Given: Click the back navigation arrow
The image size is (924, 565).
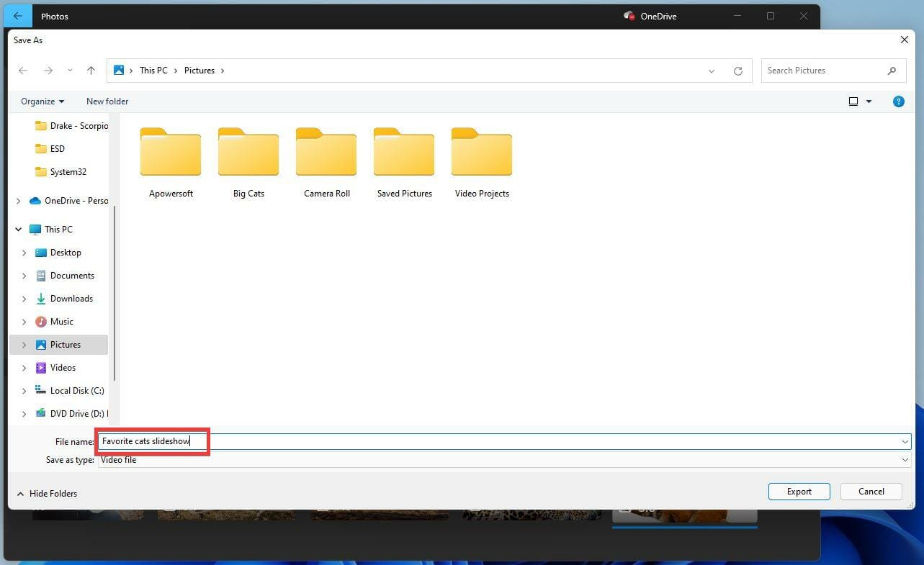Looking at the screenshot, I should tap(22, 70).
